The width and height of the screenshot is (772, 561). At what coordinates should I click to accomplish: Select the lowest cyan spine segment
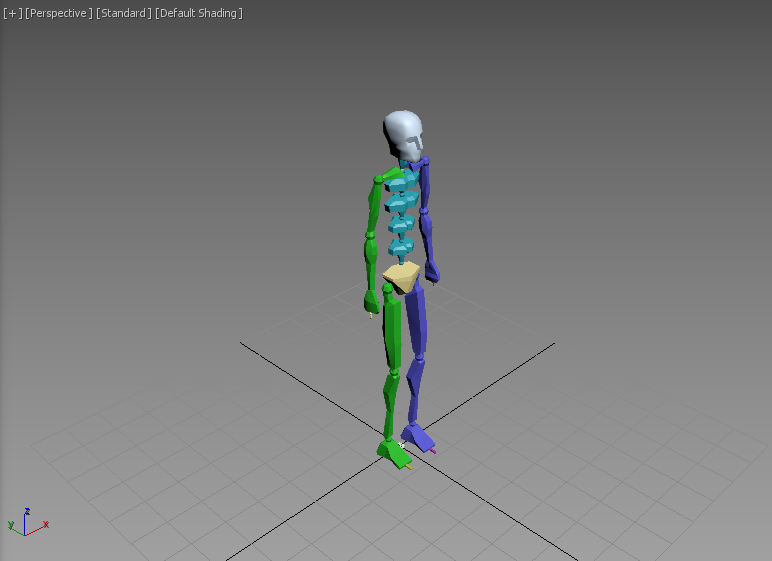click(401, 247)
